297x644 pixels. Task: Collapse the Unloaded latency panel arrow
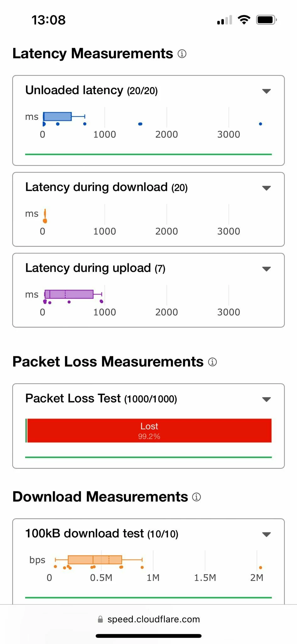click(267, 91)
